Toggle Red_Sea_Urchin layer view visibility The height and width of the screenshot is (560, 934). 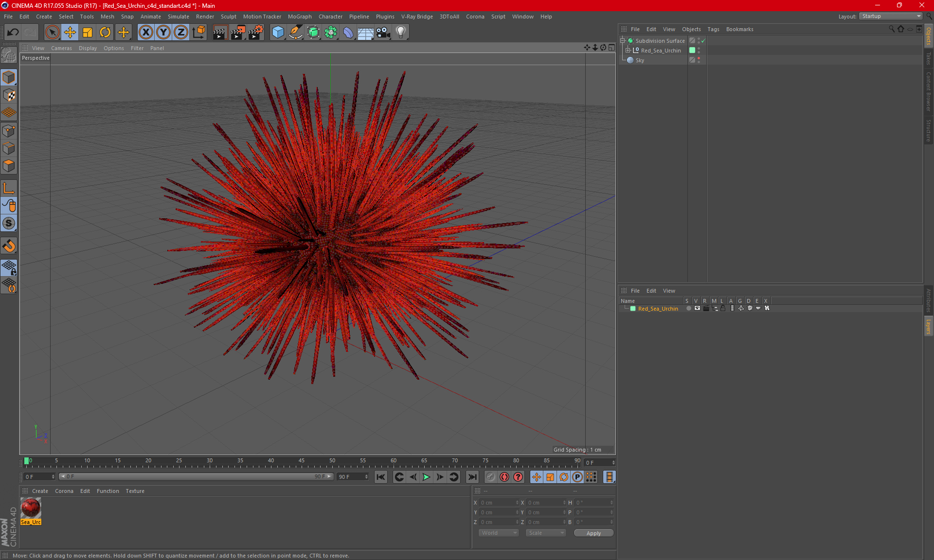[697, 308]
